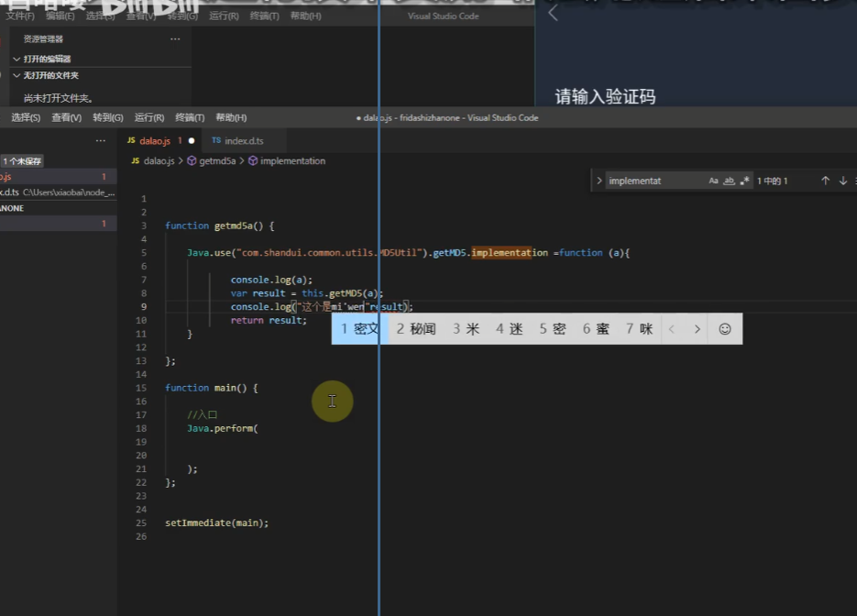
Task: Open the 终端(T) menu in the front window
Action: pos(190,118)
